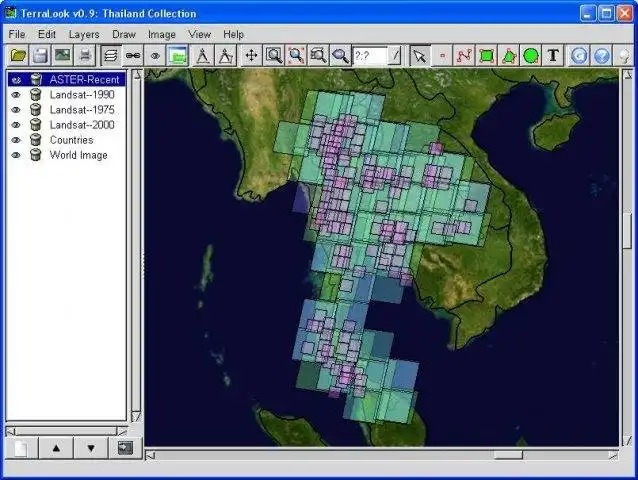Click the import image icon

pyautogui.click(x=62, y=55)
